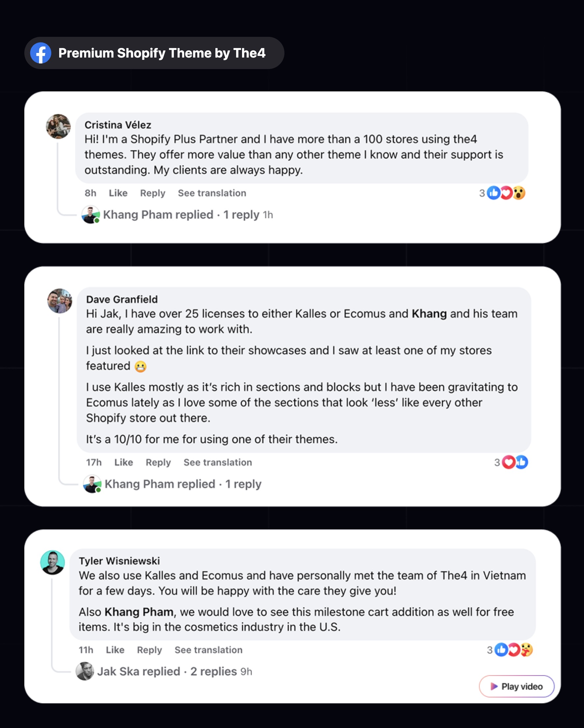The height and width of the screenshot is (728, 584).
Task: Expand Khang Pham's reply to Dave
Action: click(183, 484)
